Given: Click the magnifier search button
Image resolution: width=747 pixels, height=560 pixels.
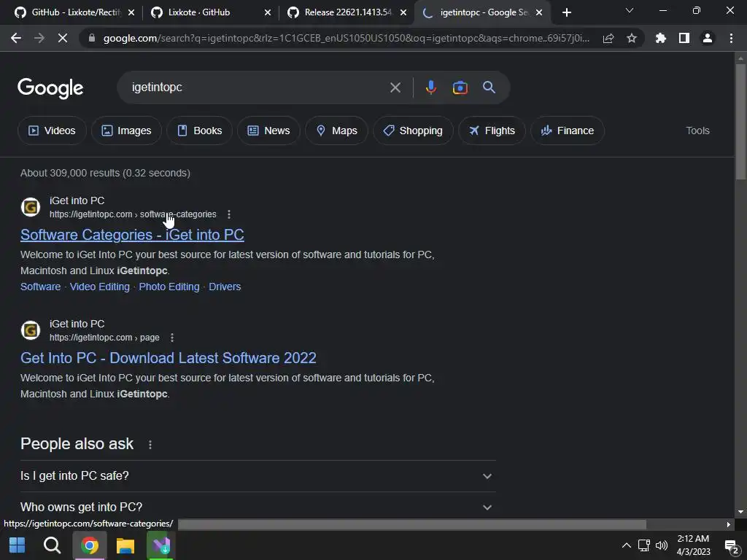Looking at the screenshot, I should click(489, 87).
